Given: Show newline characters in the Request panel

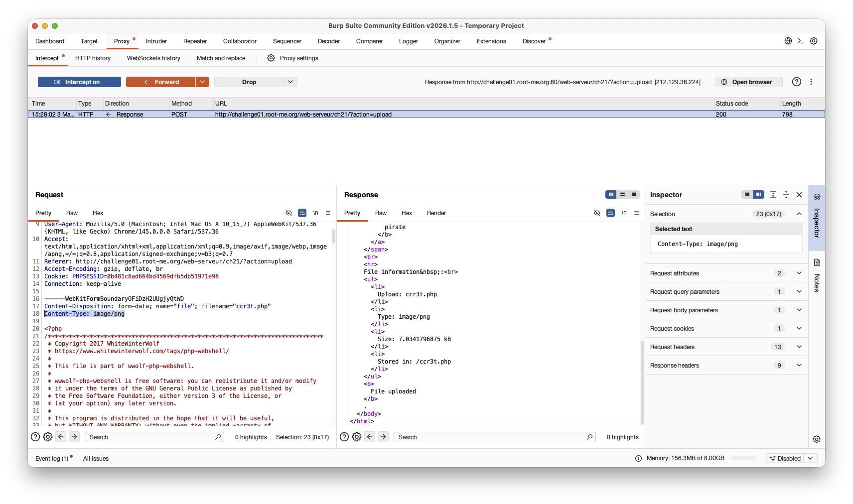Looking at the screenshot, I should click(315, 213).
